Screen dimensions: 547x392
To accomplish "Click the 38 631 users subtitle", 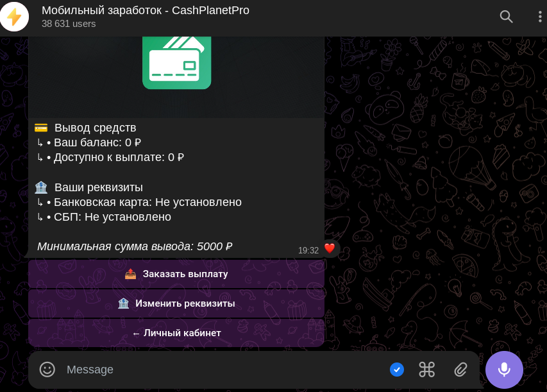I will tap(69, 24).
